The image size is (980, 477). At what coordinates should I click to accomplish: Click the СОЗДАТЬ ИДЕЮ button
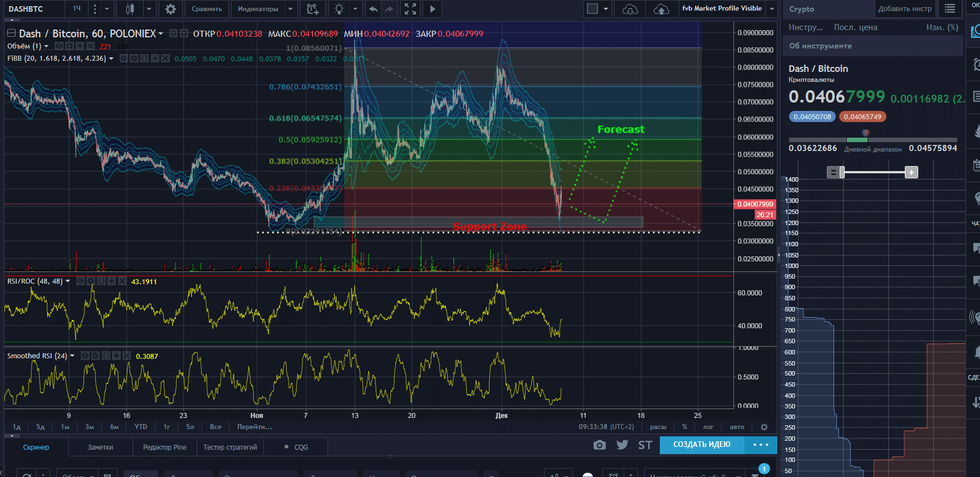702,445
